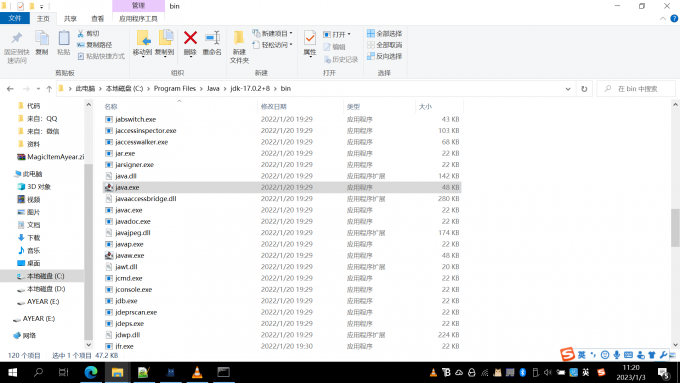Select the javaw.exe file
This screenshot has height=383, width=680.
282,255
